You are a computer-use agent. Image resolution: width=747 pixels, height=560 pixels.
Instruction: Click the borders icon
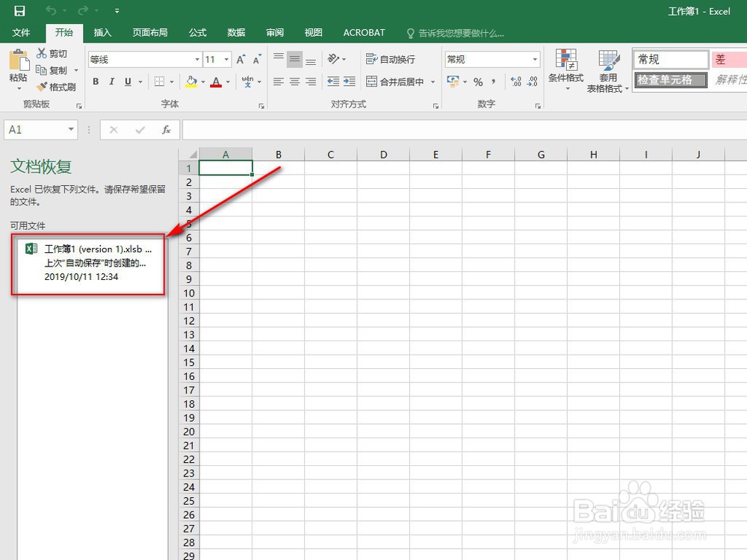pos(160,81)
